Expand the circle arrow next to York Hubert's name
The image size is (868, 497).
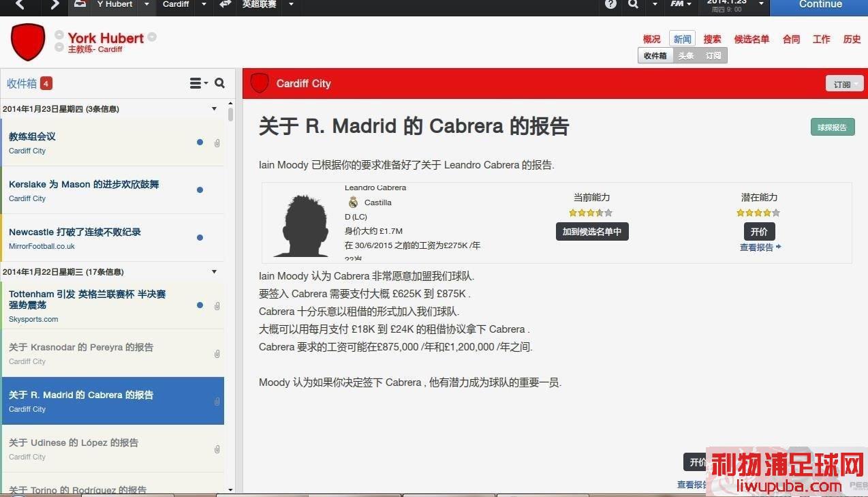point(152,37)
